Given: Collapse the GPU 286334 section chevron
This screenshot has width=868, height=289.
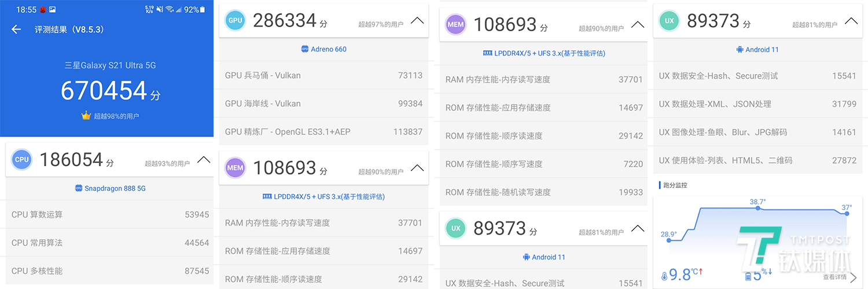Looking at the screenshot, I should (417, 20).
